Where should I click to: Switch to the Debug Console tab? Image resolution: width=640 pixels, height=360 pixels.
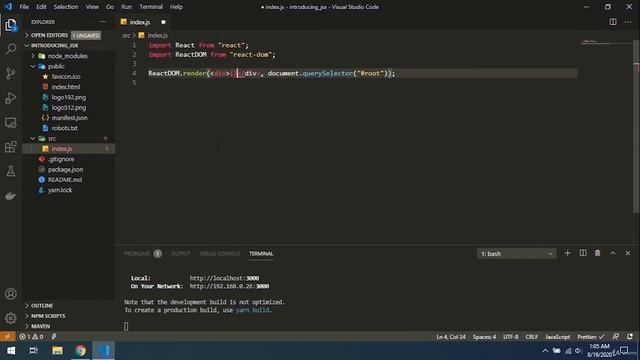pos(220,253)
